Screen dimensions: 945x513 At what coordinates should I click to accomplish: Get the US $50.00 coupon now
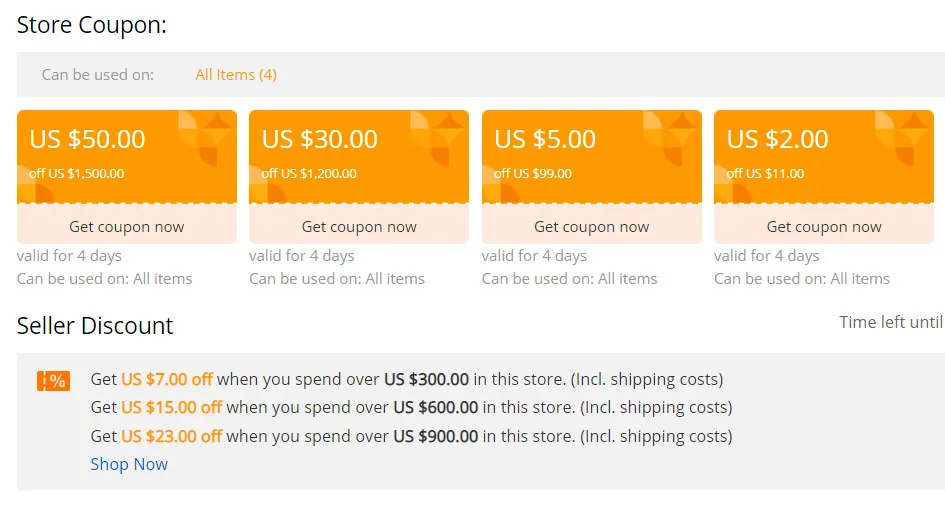pyautogui.click(x=127, y=226)
